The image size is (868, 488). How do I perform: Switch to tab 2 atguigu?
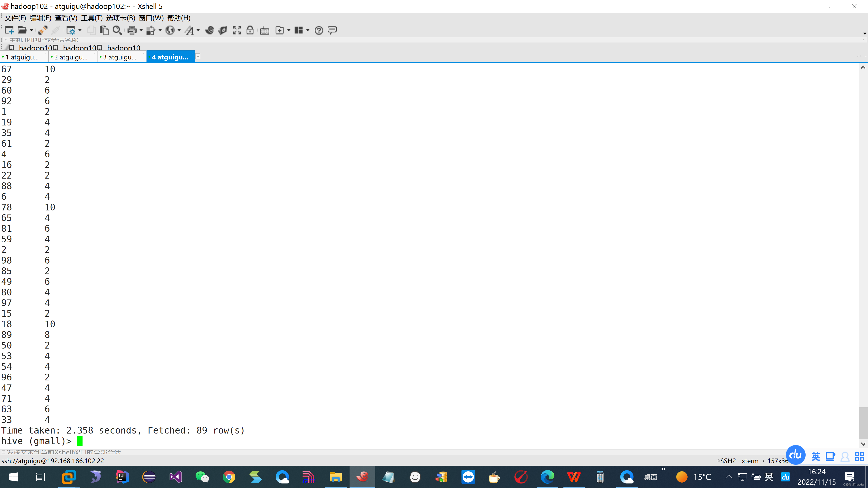point(71,57)
